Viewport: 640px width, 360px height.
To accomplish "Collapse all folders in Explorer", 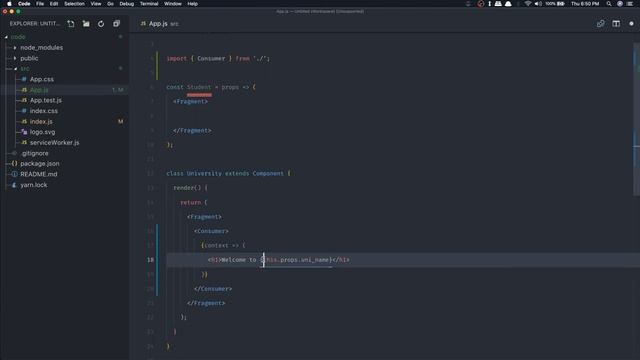I will point(116,24).
